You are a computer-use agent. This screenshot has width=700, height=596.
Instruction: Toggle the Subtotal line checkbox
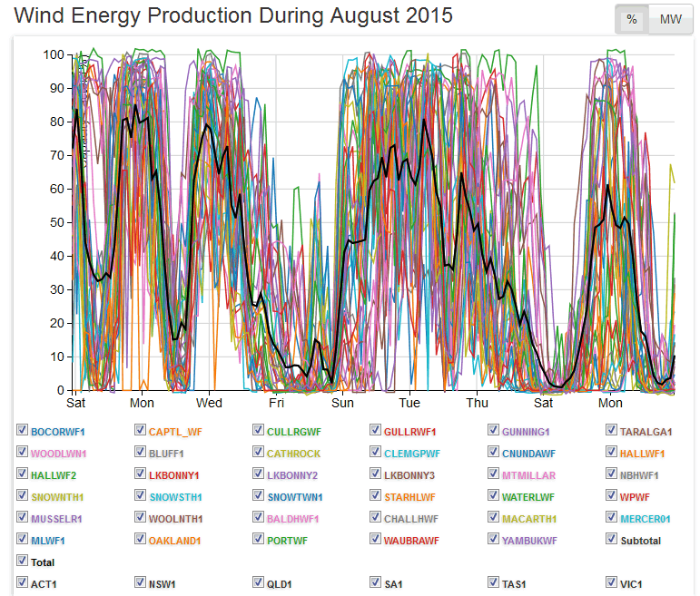pos(611,539)
